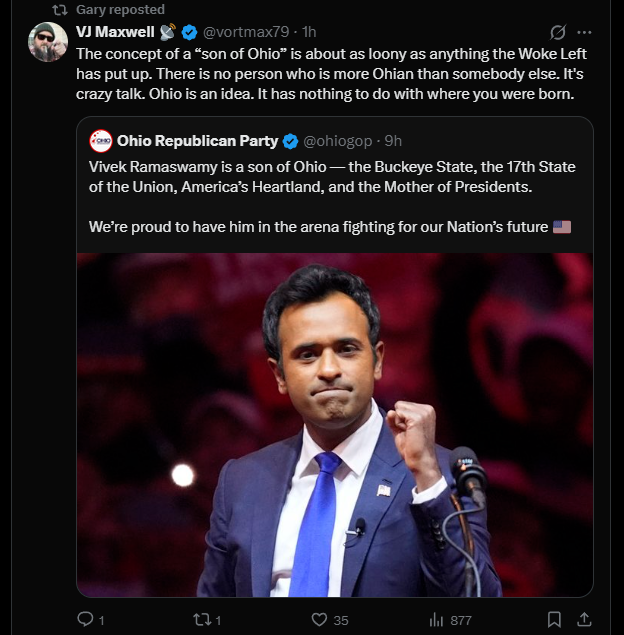The height and width of the screenshot is (635, 624).
Task: Click Ohio Republican Party's verified badge
Action: pos(290,140)
